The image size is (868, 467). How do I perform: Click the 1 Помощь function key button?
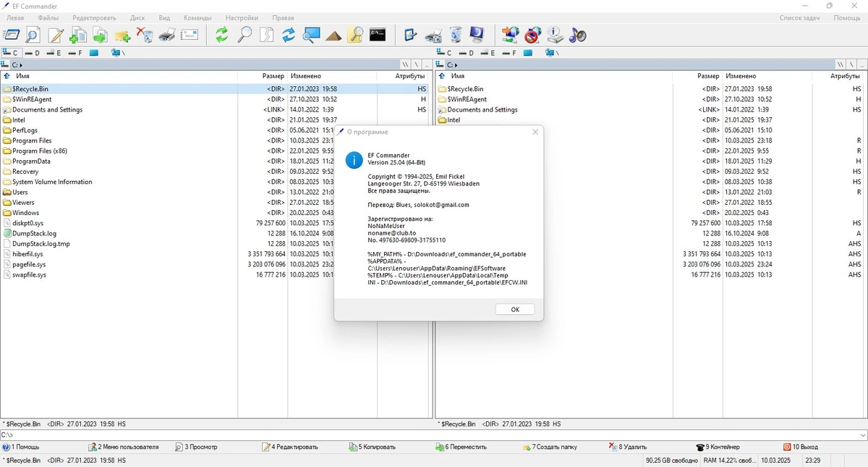pyautogui.click(x=22, y=447)
